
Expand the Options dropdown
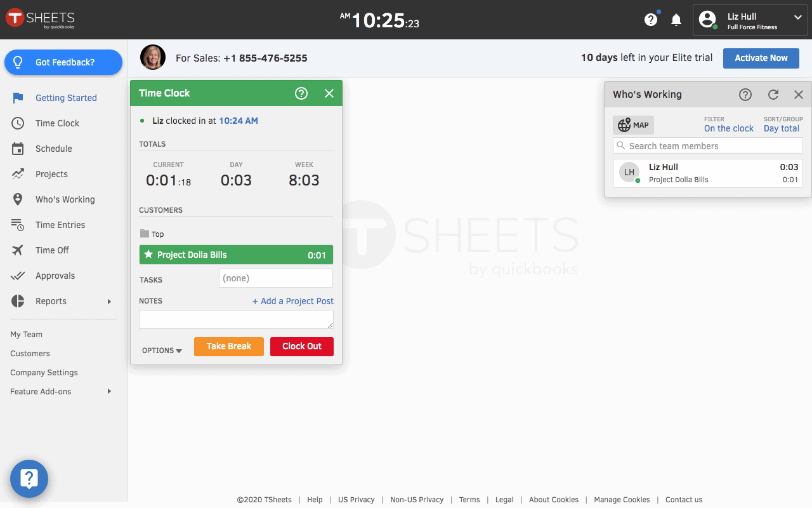click(162, 351)
